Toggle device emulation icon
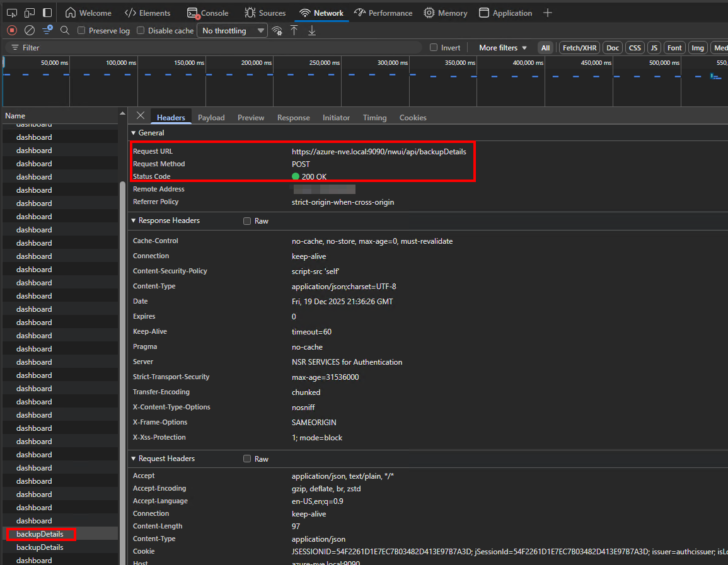 (x=30, y=13)
